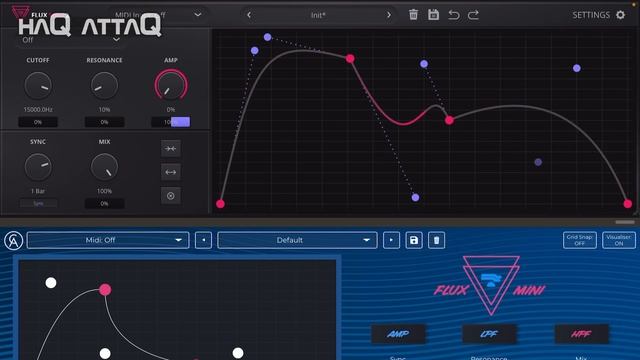Select the AMP tab in Flux Mini

click(x=398, y=334)
